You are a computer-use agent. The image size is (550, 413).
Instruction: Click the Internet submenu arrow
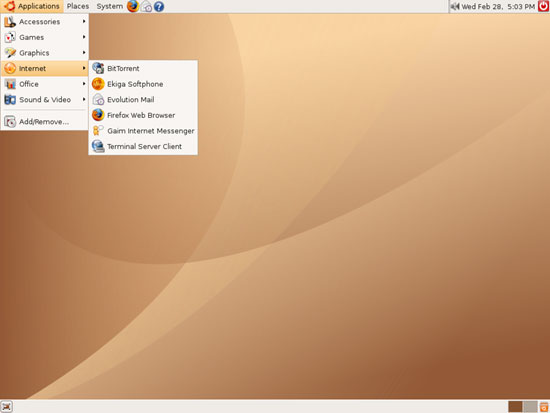tap(84, 68)
